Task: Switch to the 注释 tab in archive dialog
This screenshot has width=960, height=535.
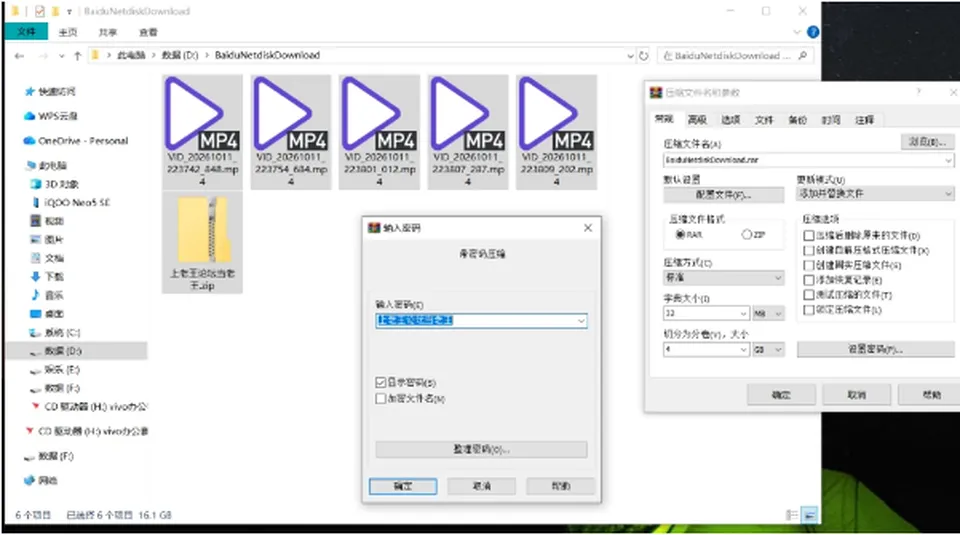Action: pyautogui.click(x=864, y=120)
